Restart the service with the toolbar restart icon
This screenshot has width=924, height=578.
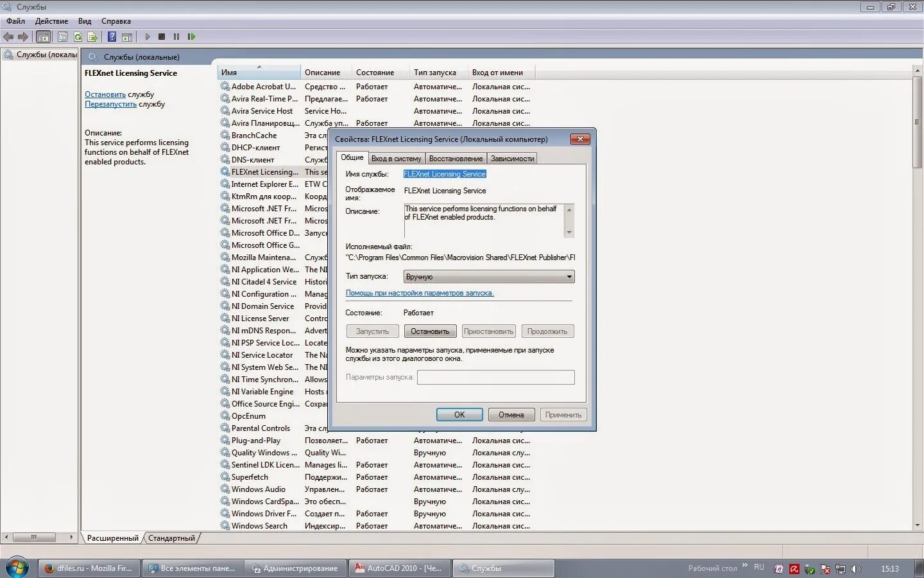coord(191,37)
